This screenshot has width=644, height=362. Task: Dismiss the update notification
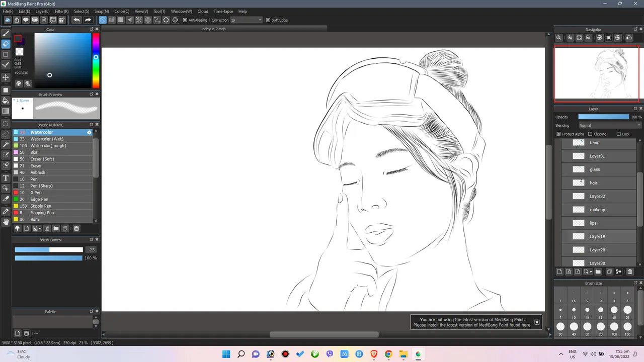coord(537,322)
